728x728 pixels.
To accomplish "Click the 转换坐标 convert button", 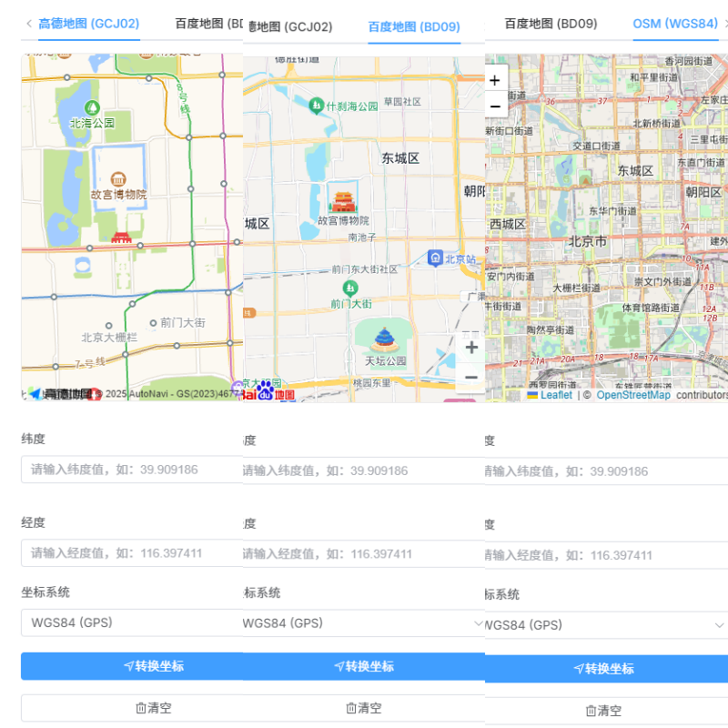I will tap(153, 665).
